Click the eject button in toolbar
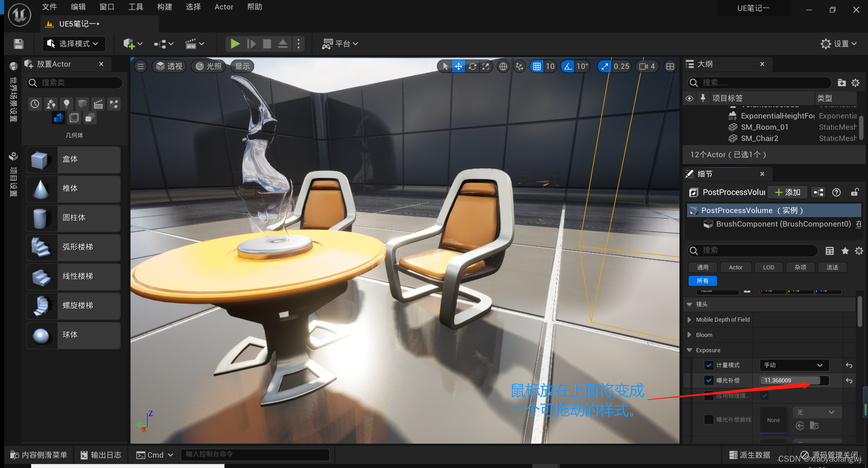868x468 pixels. [x=283, y=44]
